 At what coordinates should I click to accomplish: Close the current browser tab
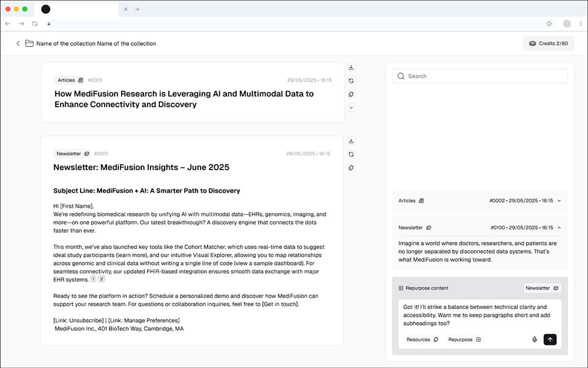(x=126, y=9)
